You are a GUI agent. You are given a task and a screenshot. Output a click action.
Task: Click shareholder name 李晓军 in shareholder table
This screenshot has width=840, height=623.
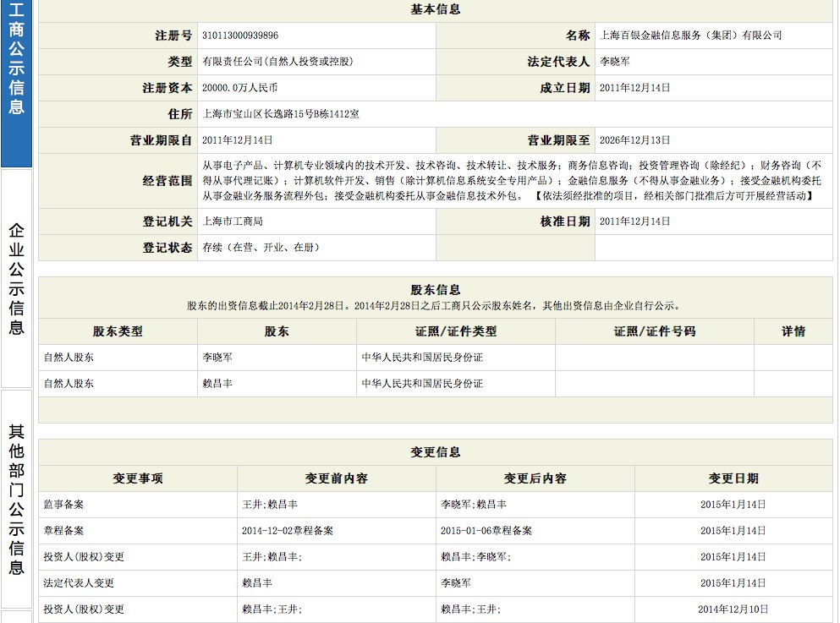217,357
